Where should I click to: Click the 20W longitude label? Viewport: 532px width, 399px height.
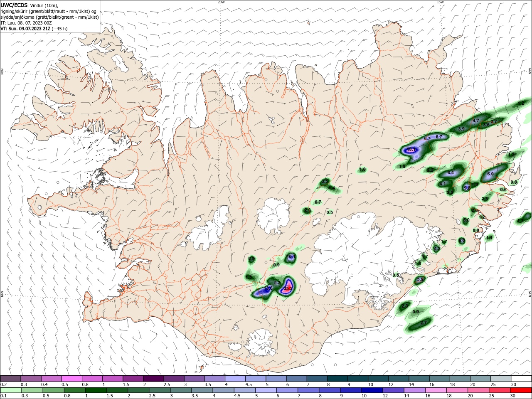pyautogui.click(x=221, y=2)
